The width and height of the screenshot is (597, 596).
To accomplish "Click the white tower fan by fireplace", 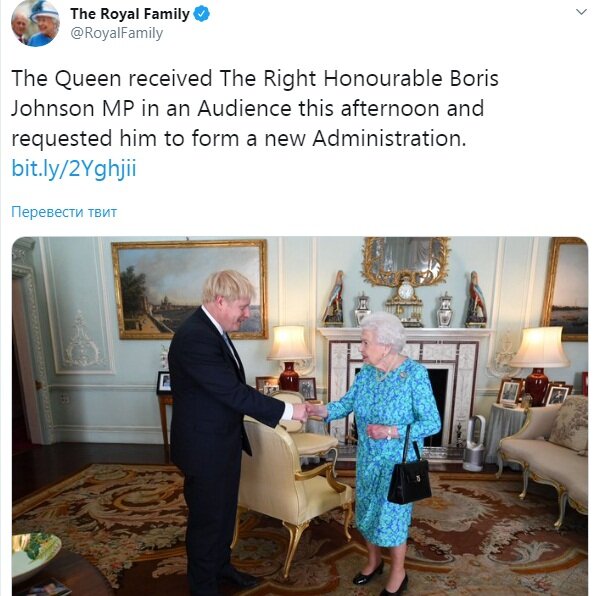I will coord(474,443).
